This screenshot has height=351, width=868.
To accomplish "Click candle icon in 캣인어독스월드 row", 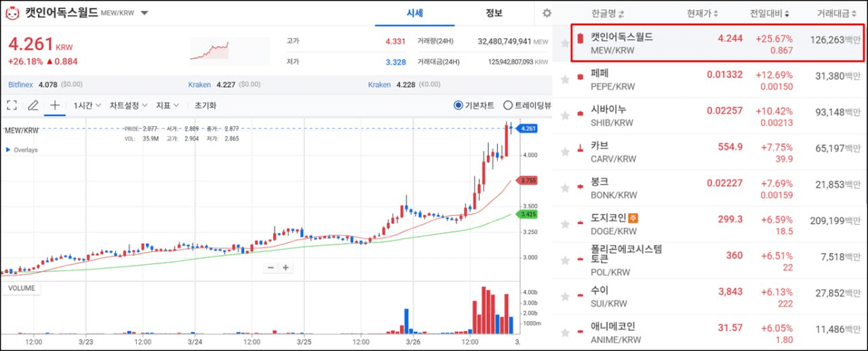I will click(580, 39).
